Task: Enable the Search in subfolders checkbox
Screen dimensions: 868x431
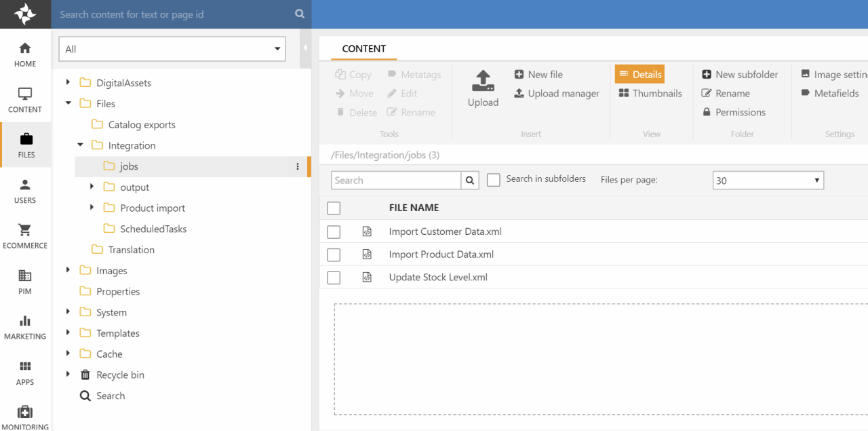Action: [494, 180]
